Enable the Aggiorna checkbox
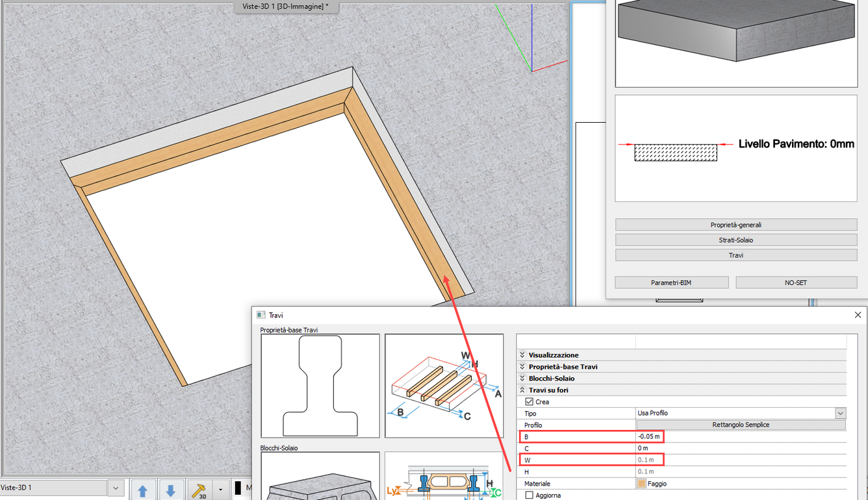 (530, 495)
